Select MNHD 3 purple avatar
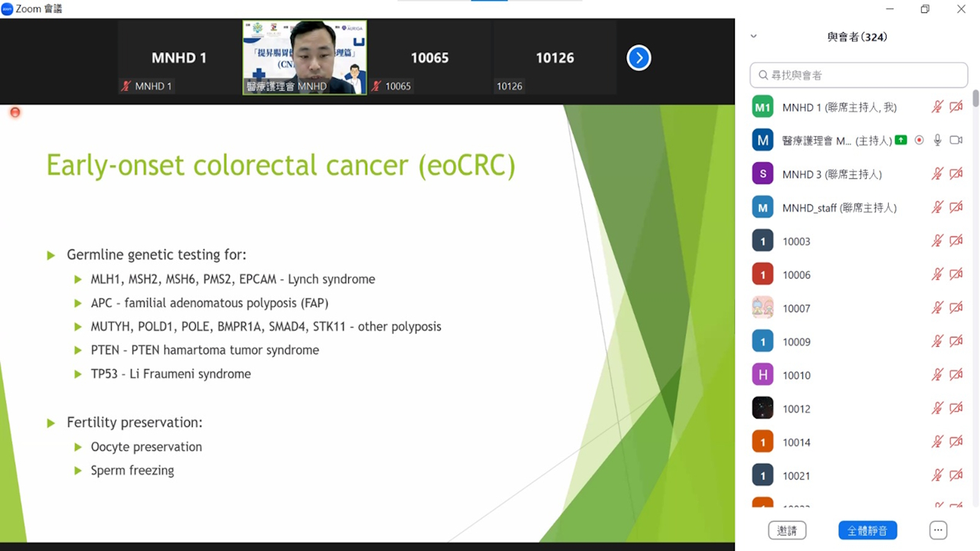 click(x=763, y=174)
